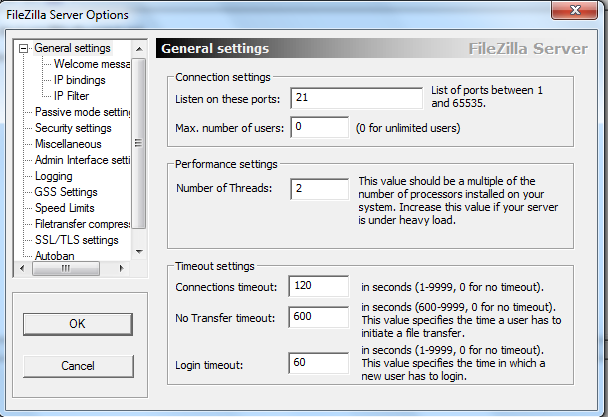Open the IP bindings page
Viewport: 608px width, 417px height.
point(79,80)
